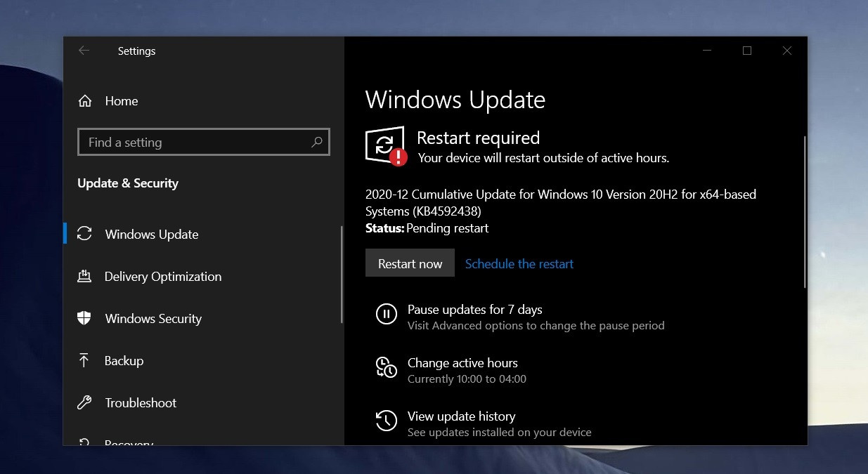This screenshot has height=474, width=868.
Task: Click the magnifier in the search box
Action: [318, 142]
